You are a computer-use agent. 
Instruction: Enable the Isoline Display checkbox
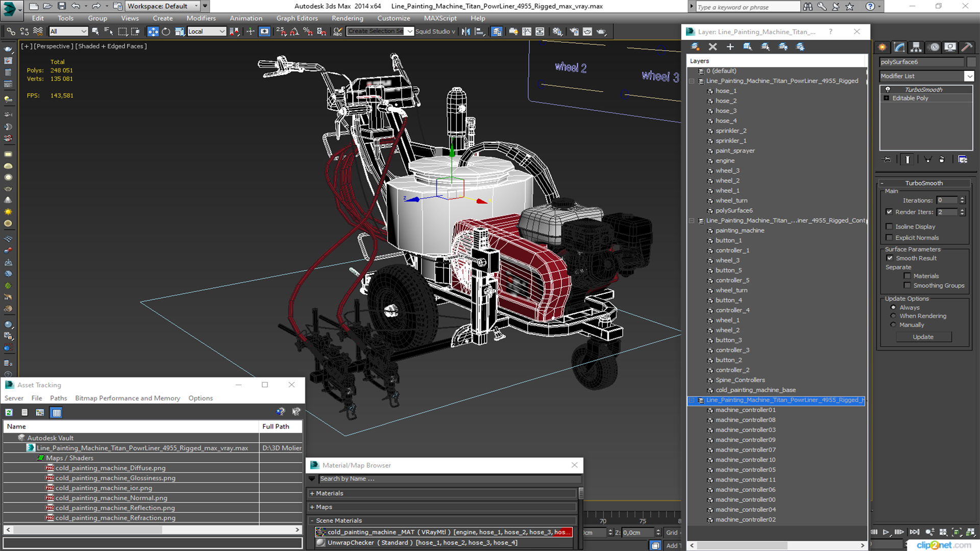point(889,227)
